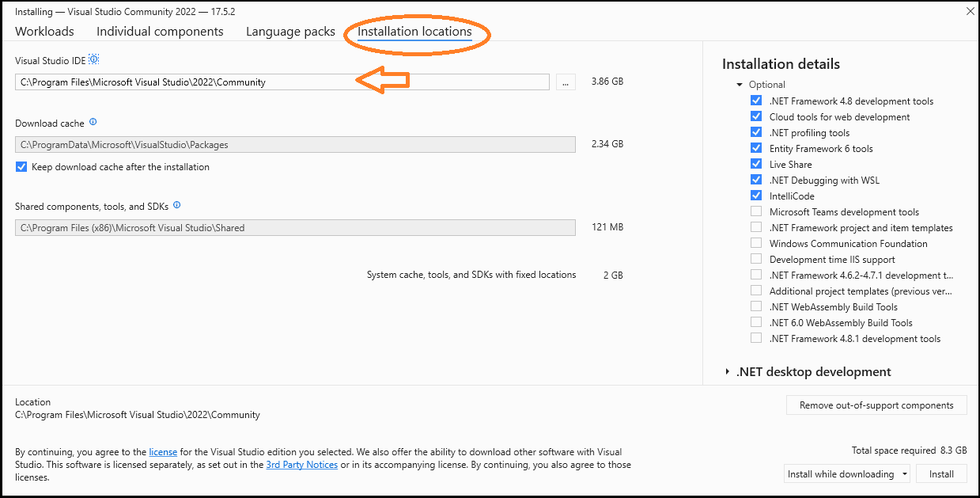Click the Visual Studio IDE info icon

[x=94, y=59]
